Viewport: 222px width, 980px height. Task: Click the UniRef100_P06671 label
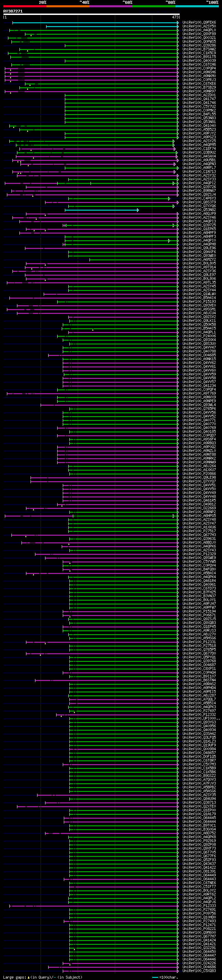[199, 615]
